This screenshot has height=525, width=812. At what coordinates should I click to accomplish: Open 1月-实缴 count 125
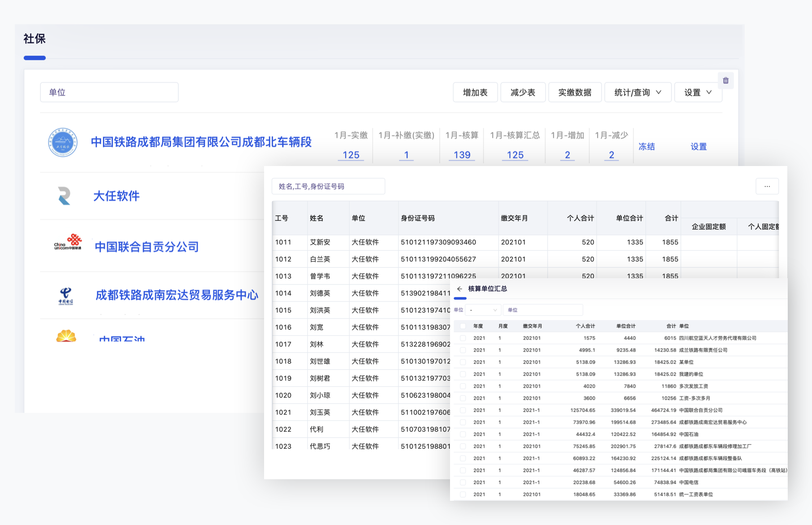(351, 155)
